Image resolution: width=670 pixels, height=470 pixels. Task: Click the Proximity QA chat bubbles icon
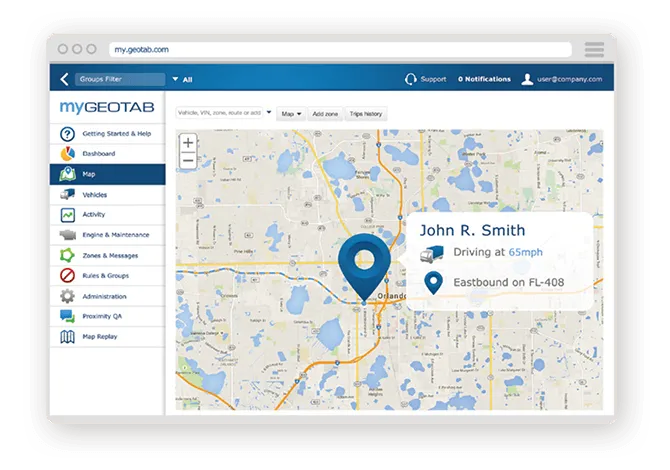(x=67, y=316)
